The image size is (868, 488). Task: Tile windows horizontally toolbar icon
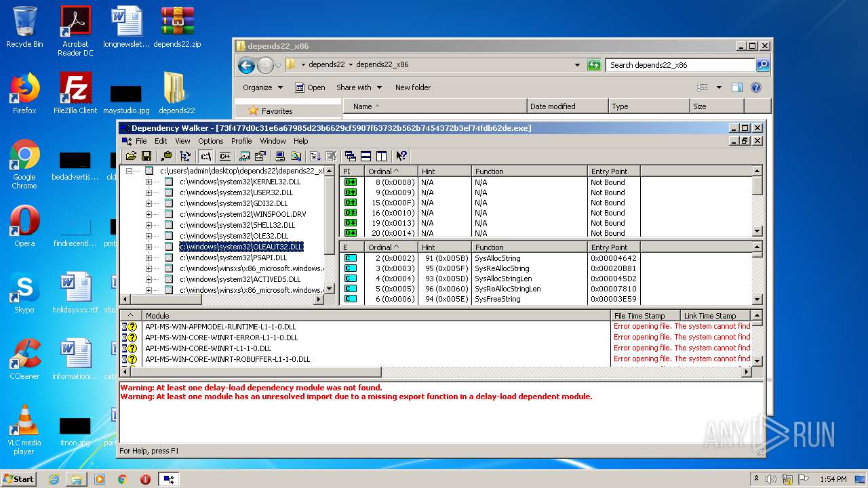[x=366, y=156]
